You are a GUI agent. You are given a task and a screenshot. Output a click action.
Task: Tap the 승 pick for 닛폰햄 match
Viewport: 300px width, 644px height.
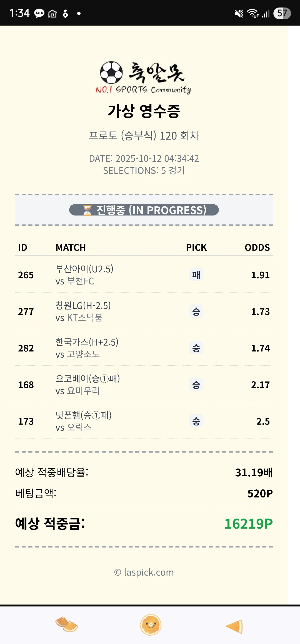coord(196,421)
